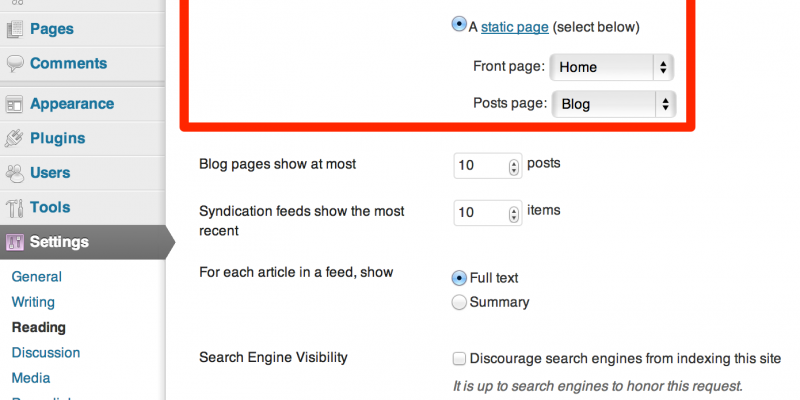Click the Appearance menu icon
This screenshot has width=800, height=400.
[x=15, y=104]
